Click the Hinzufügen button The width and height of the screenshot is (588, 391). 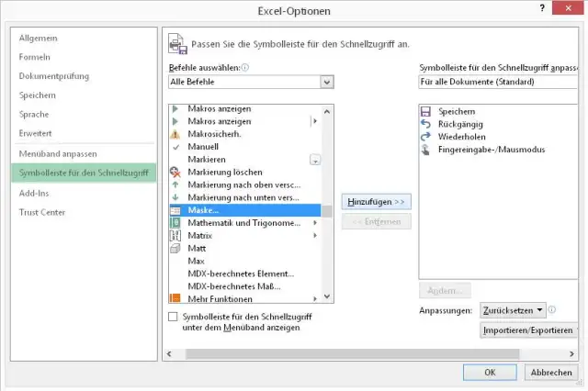tap(377, 200)
